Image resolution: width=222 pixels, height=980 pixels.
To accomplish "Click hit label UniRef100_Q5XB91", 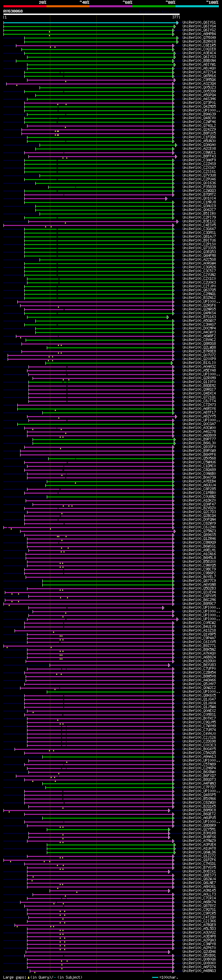I will pyautogui.click(x=199, y=956).
